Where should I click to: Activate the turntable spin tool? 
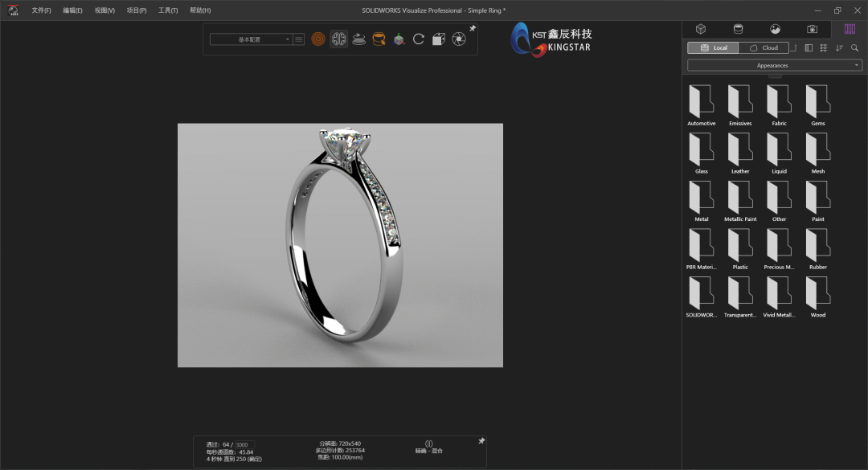358,39
